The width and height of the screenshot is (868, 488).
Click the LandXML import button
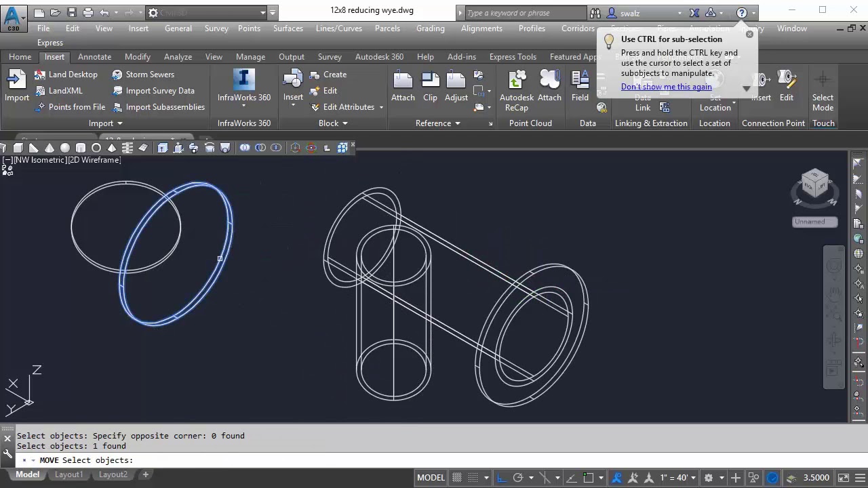click(58, 91)
